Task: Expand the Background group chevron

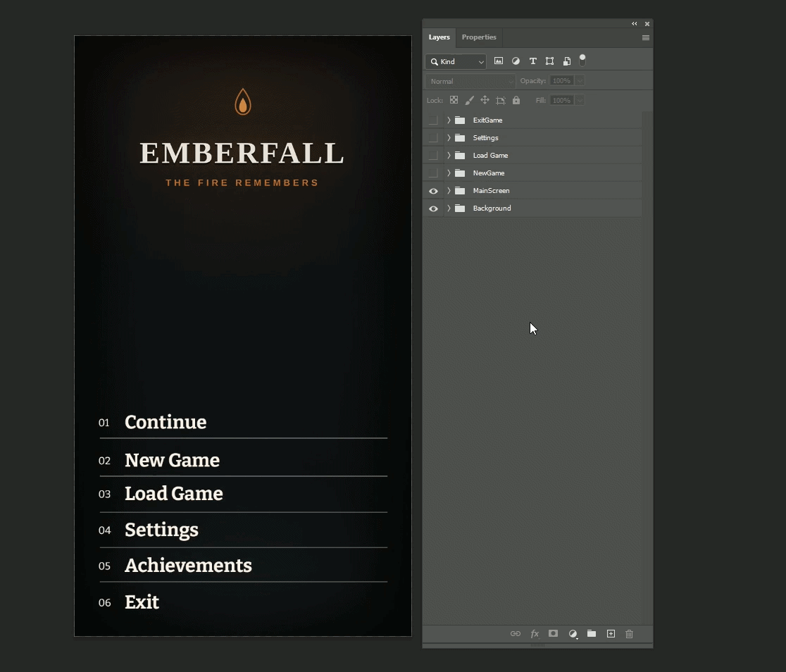Action: click(449, 208)
